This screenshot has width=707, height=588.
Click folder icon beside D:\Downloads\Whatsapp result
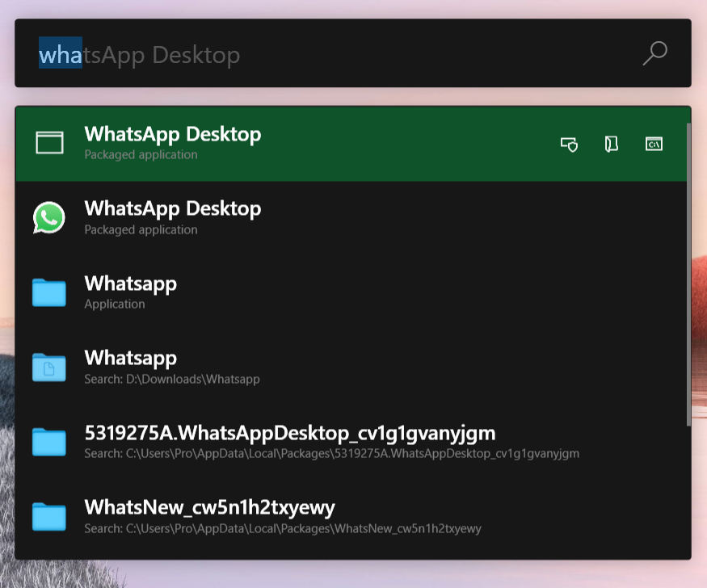[49, 367]
